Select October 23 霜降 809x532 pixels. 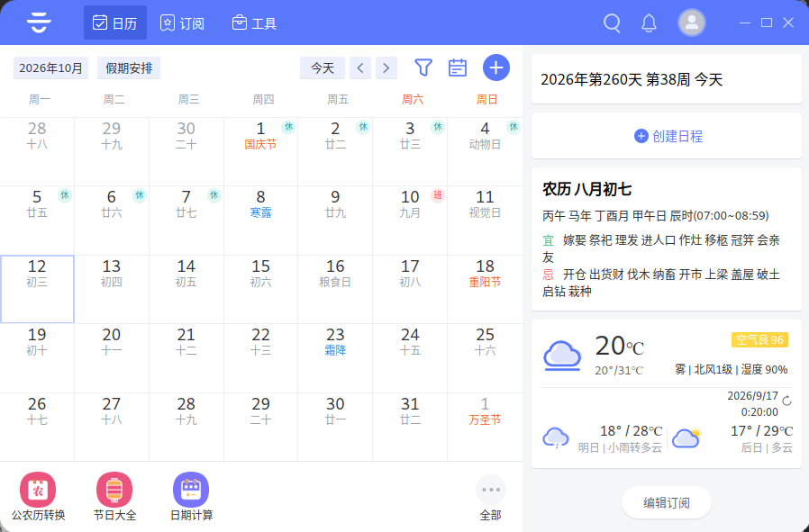335,358
